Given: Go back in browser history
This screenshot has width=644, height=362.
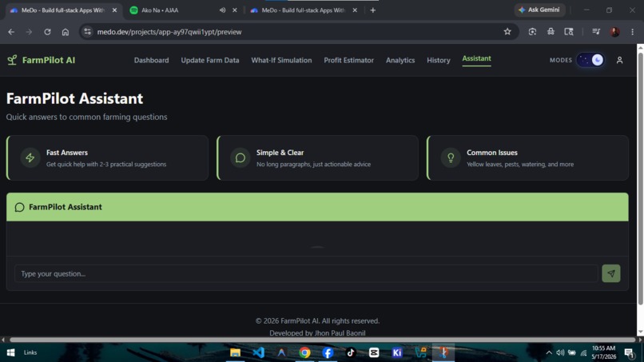Looking at the screenshot, I should click(11, 32).
